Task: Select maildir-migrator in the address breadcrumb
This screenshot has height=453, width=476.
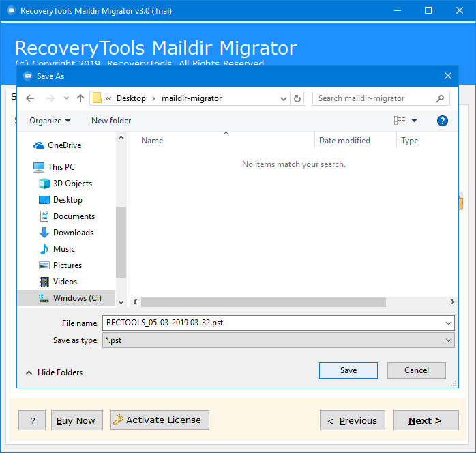Action: coord(192,98)
